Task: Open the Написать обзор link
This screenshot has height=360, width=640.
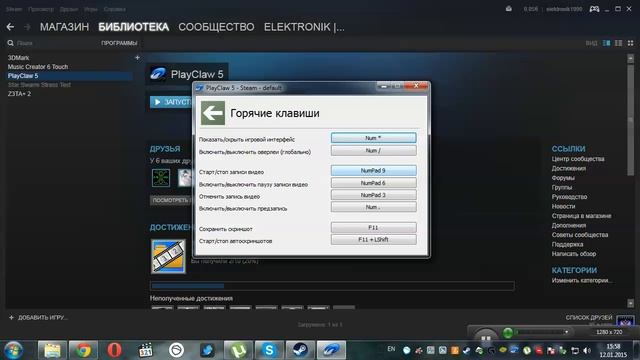Action: click(573, 254)
